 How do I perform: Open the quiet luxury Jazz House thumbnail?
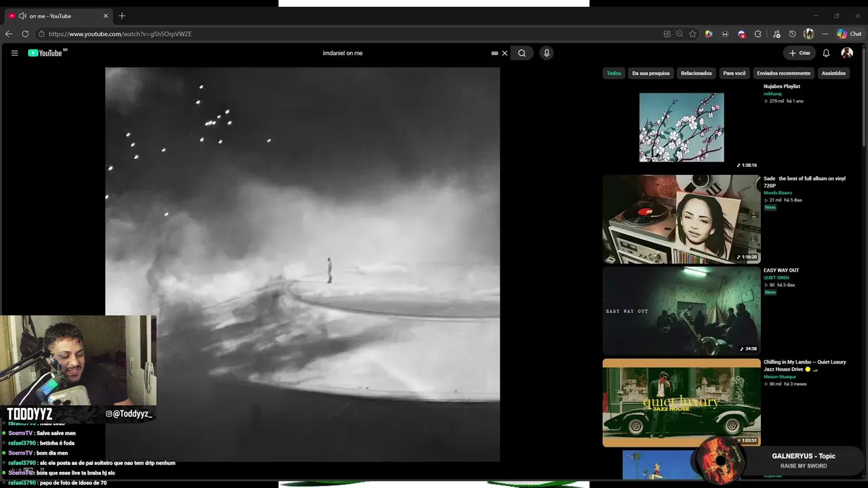(x=682, y=403)
